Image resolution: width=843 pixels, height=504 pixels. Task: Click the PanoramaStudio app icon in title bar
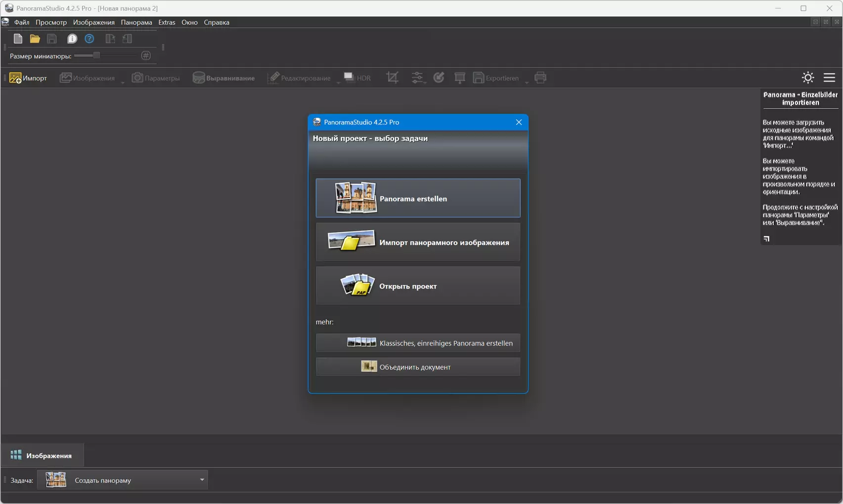[x=9, y=8]
